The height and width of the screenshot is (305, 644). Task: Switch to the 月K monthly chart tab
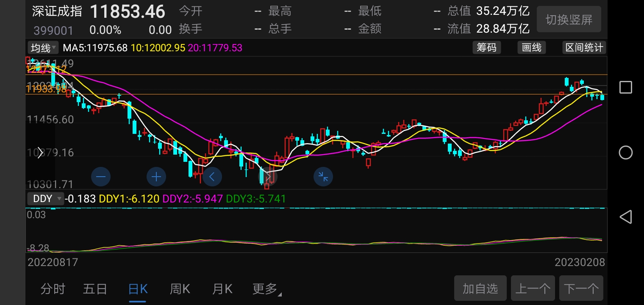coord(222,288)
